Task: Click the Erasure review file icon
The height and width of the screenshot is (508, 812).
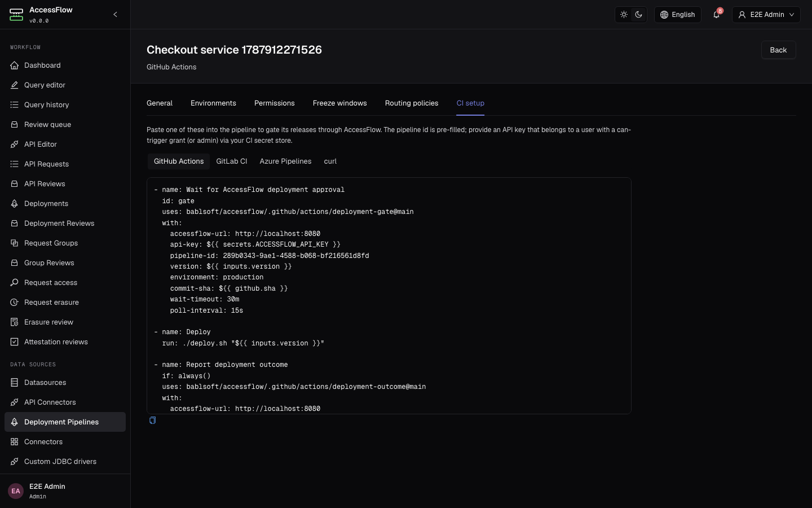Action: click(x=15, y=322)
